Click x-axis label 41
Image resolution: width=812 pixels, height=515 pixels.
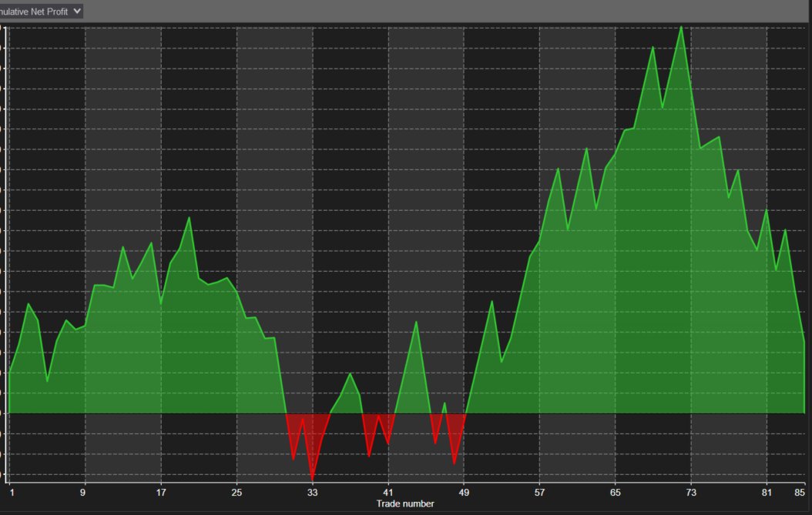[x=388, y=492]
